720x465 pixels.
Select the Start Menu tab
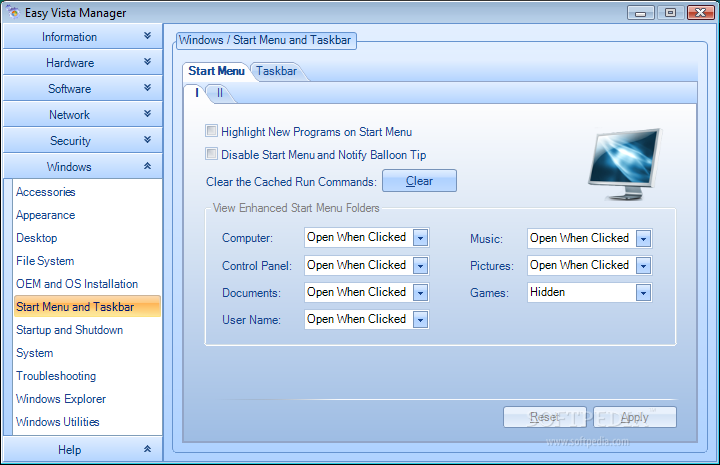pyautogui.click(x=216, y=71)
